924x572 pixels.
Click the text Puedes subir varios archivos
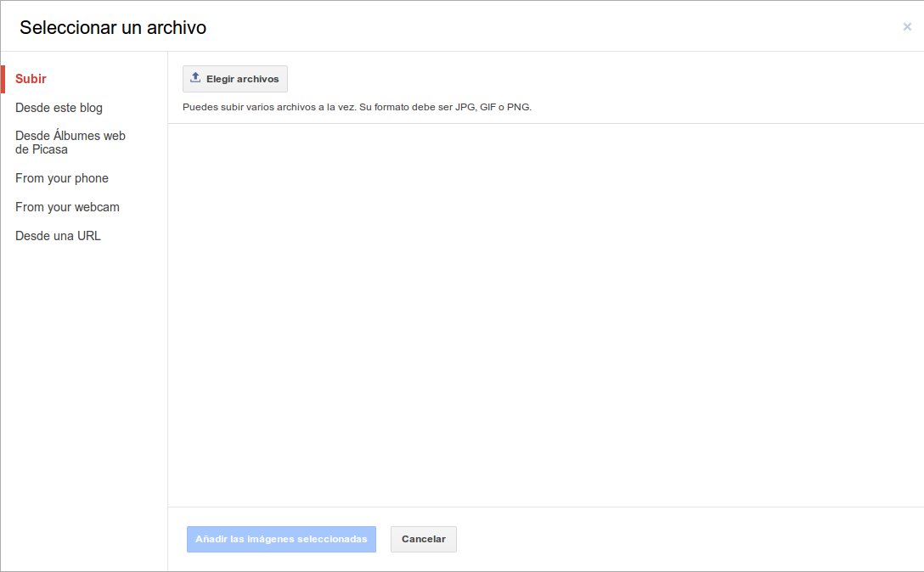click(x=255, y=108)
